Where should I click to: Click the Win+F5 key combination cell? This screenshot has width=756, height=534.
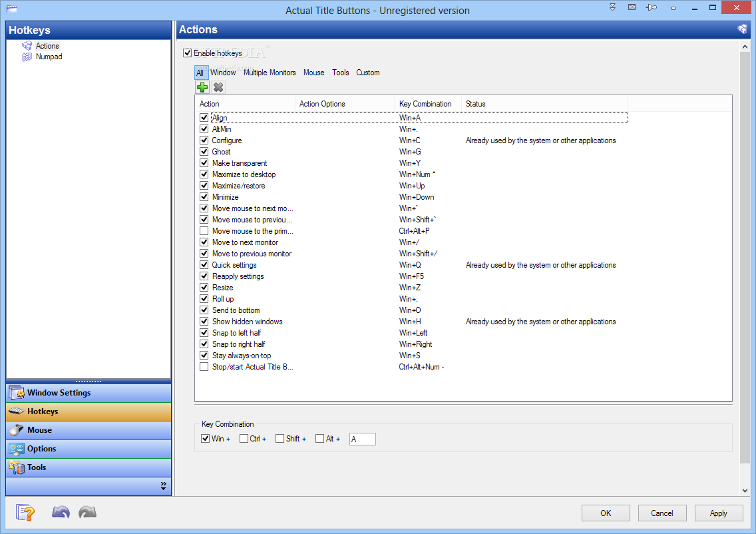click(x=411, y=276)
